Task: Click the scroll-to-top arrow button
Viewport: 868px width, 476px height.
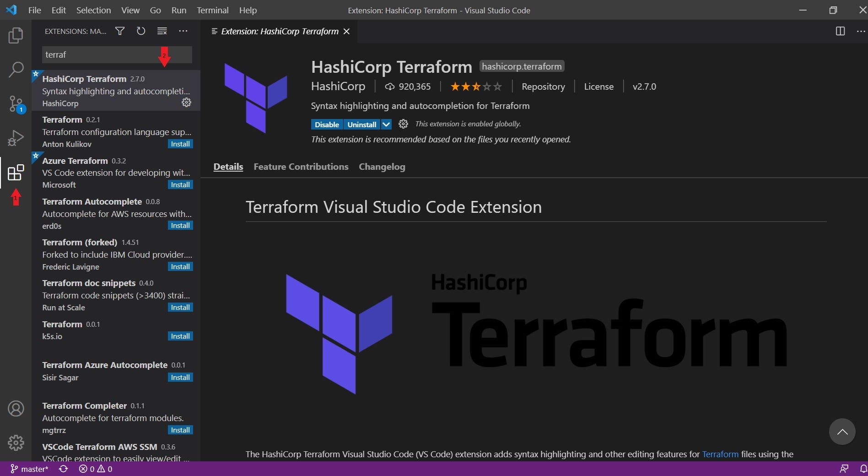Action: click(x=842, y=432)
